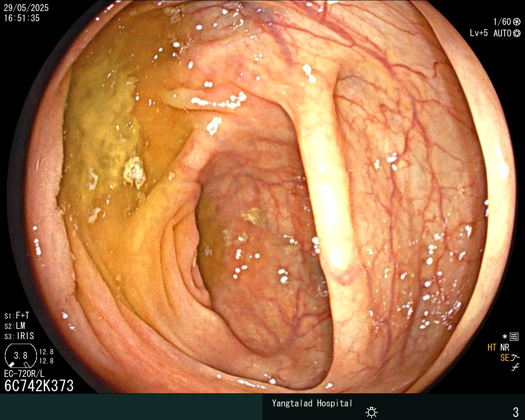
Task: Click the S3:IRIS switch assignment
Action: (19, 336)
